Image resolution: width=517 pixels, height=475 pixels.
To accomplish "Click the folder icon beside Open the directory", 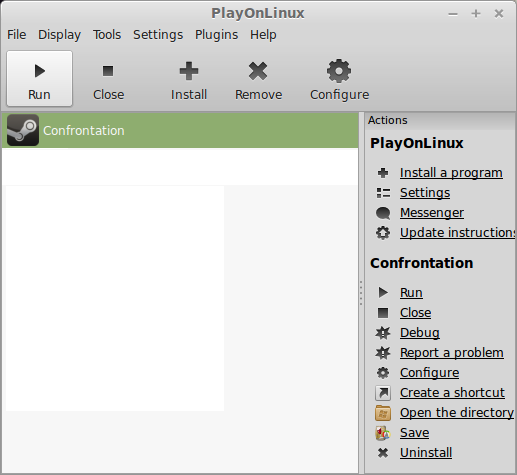I will pyautogui.click(x=383, y=413).
